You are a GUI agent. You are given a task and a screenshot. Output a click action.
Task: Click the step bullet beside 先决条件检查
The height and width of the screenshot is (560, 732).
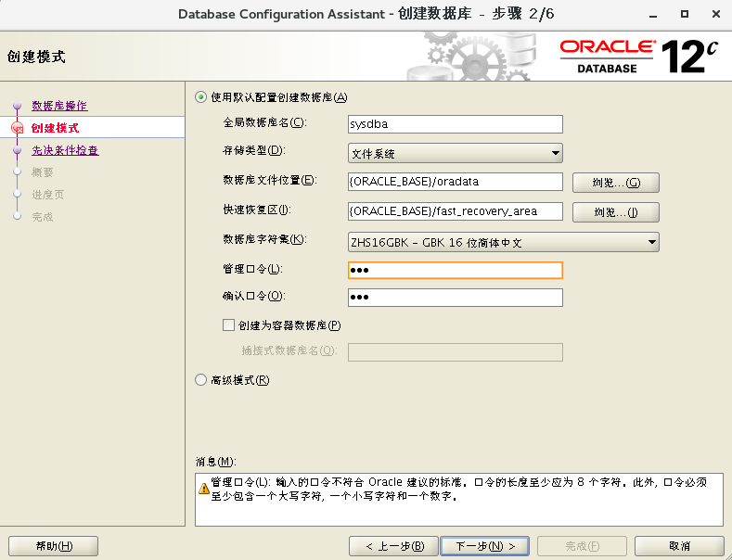18,150
